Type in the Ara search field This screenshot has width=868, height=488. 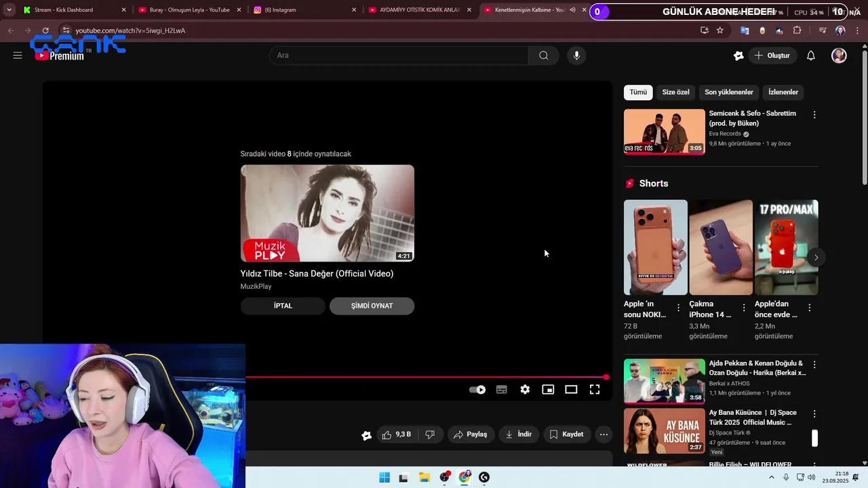tap(399, 56)
